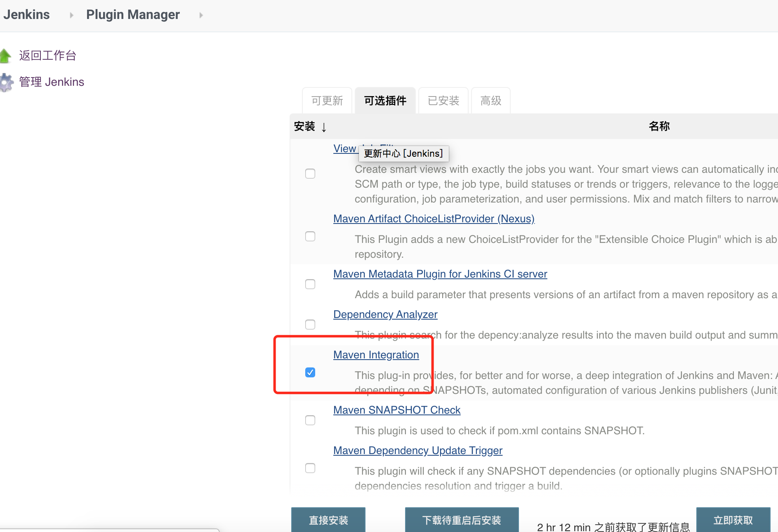This screenshot has width=778, height=532.
Task: Open the 管理 Jenkins sidebar link
Action: pyautogui.click(x=52, y=82)
